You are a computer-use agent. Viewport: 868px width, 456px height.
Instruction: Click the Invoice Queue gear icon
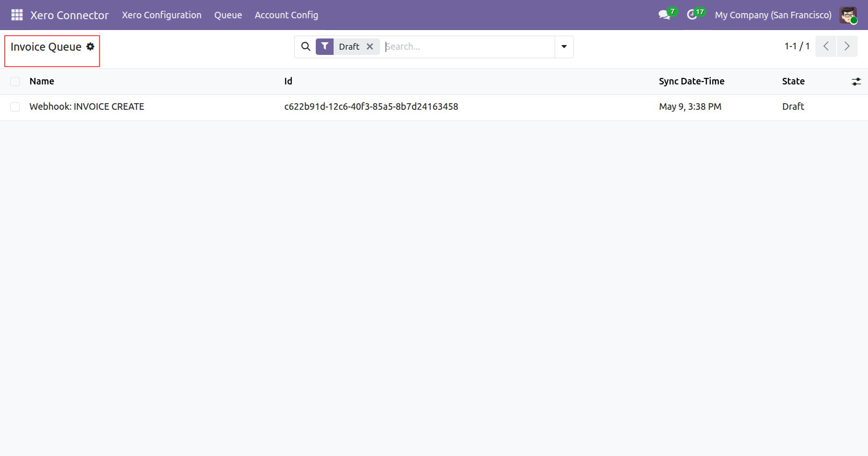pyautogui.click(x=91, y=46)
